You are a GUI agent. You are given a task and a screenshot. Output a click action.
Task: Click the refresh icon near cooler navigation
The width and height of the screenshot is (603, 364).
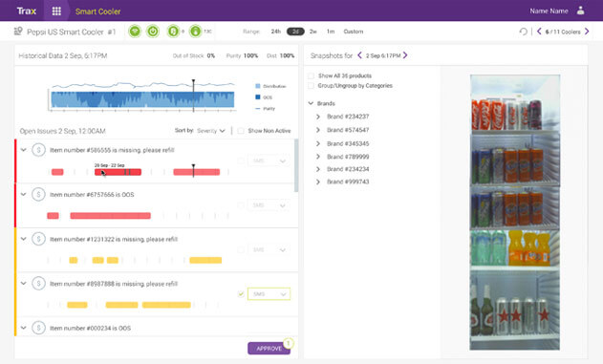[523, 32]
